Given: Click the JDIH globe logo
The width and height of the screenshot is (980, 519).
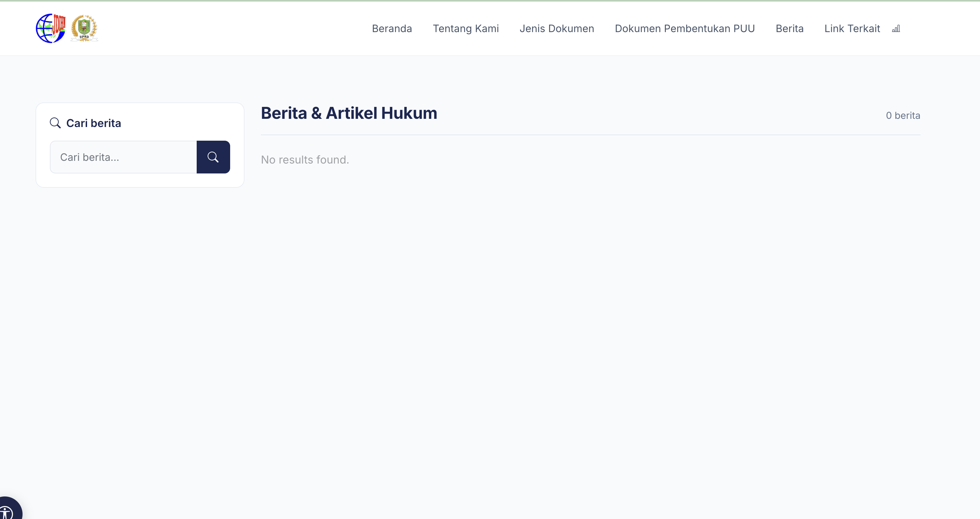Looking at the screenshot, I should (x=51, y=28).
